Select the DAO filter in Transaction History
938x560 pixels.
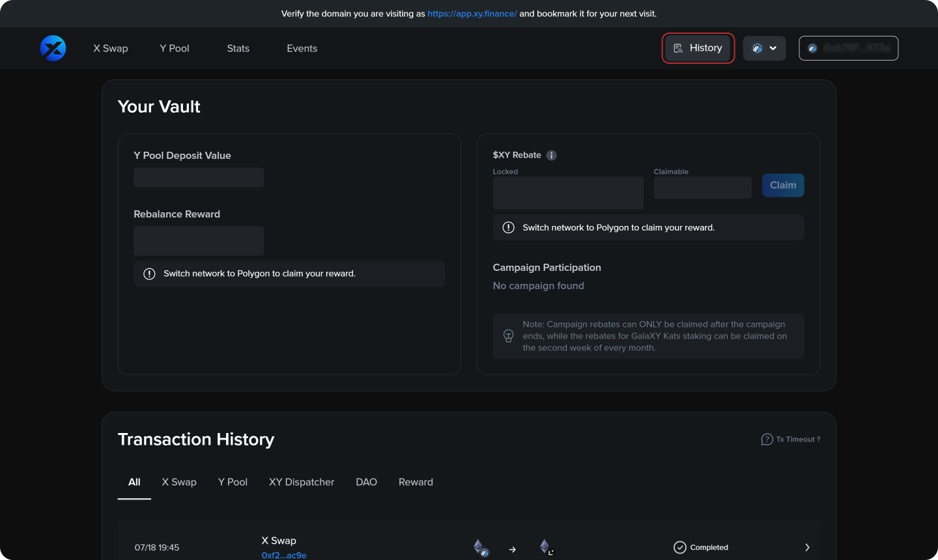click(x=366, y=482)
